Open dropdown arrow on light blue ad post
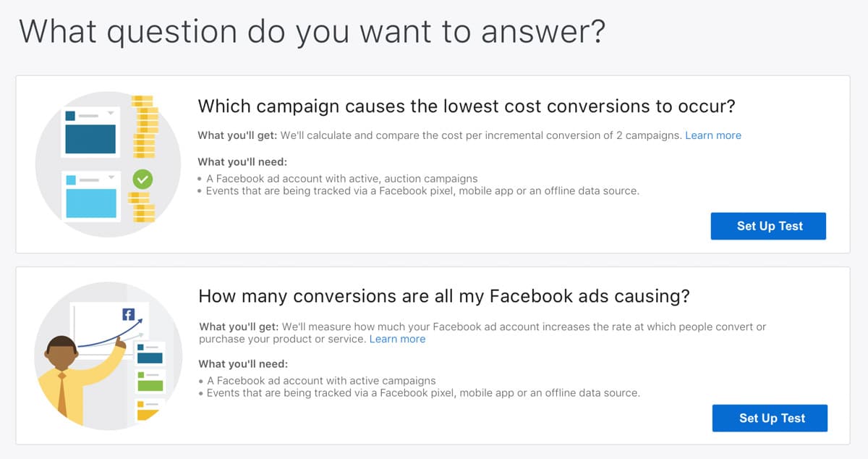The width and height of the screenshot is (868, 459). [x=111, y=177]
